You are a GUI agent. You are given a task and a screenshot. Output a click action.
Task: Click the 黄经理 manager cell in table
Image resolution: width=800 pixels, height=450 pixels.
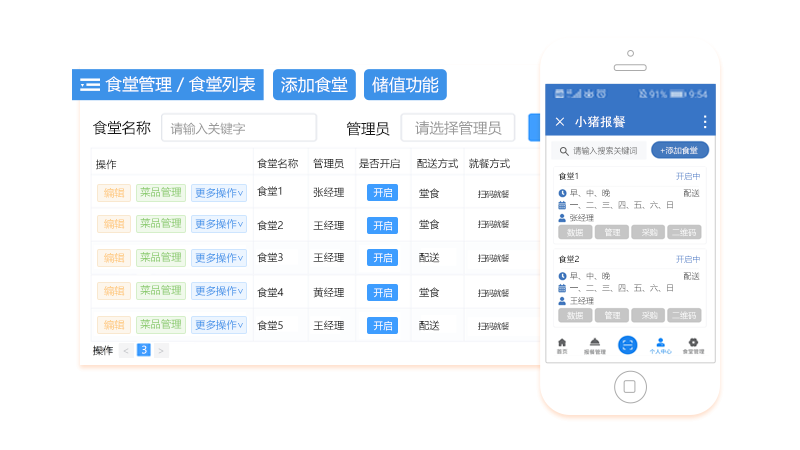click(x=329, y=293)
